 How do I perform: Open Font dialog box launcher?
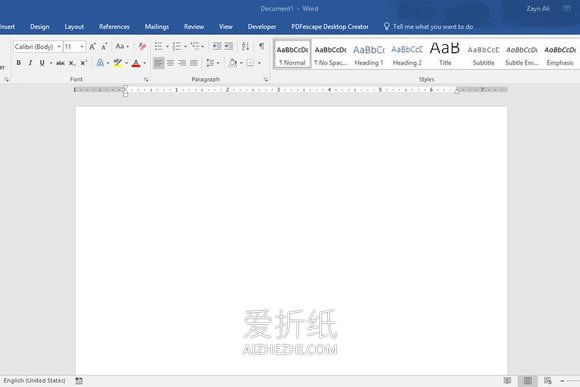tap(146, 80)
